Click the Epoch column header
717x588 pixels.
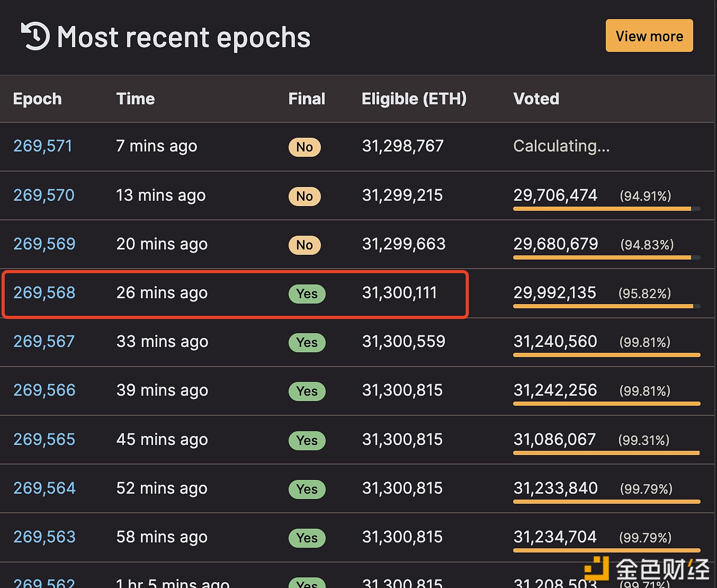coord(38,99)
